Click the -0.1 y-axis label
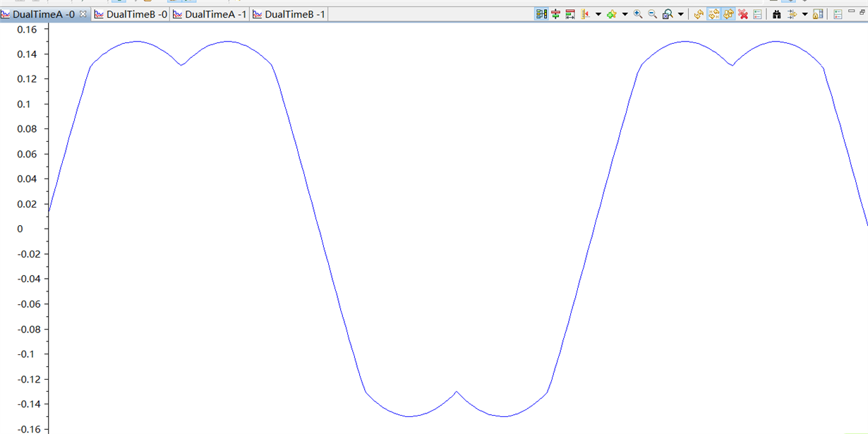 tap(26, 354)
